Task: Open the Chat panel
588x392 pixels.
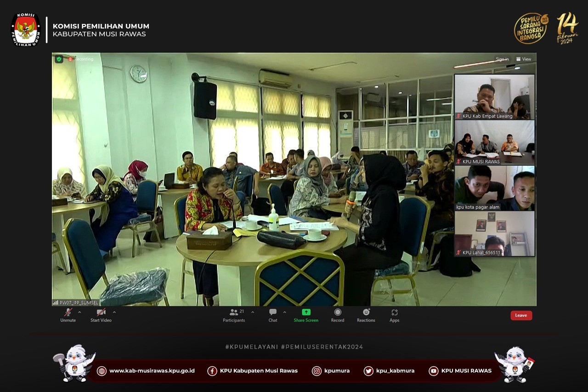Action: (x=273, y=312)
